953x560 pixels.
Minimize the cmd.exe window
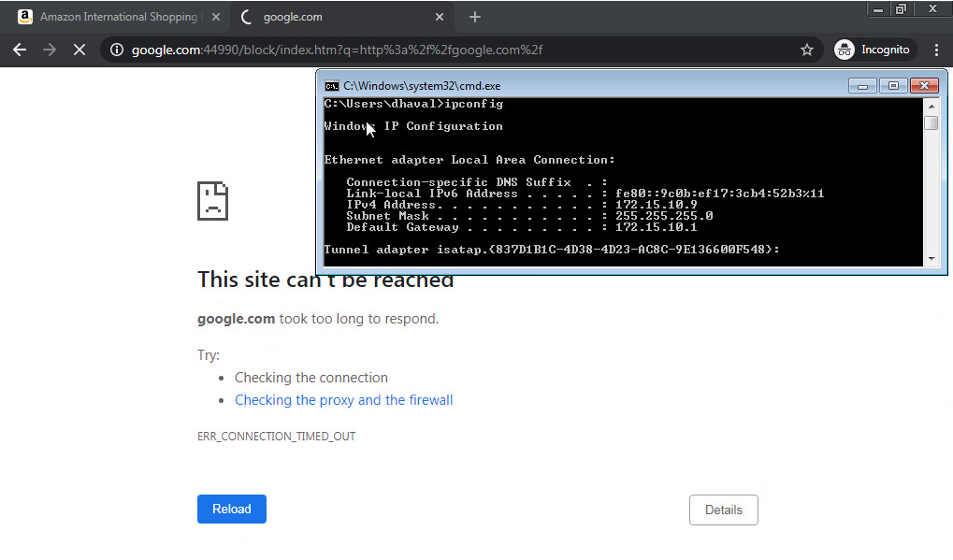862,86
